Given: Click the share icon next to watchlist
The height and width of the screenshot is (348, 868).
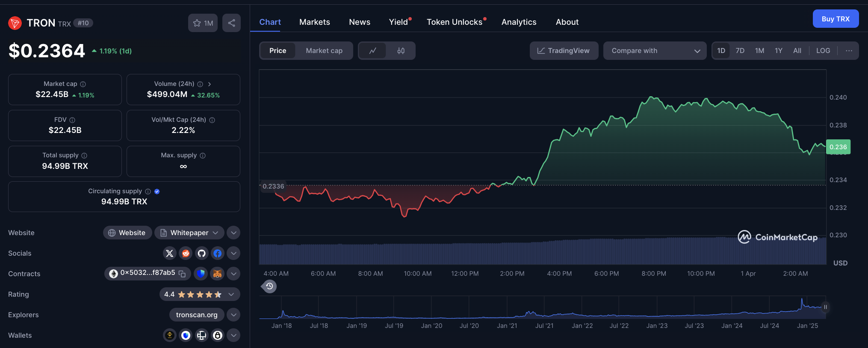Looking at the screenshot, I should click(231, 23).
